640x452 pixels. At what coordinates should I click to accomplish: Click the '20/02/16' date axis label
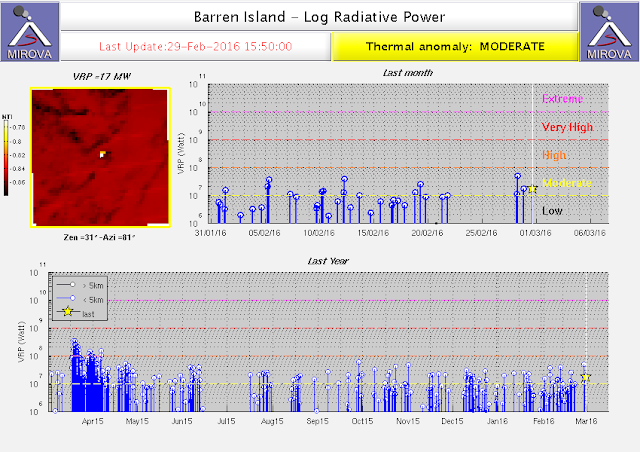click(427, 233)
